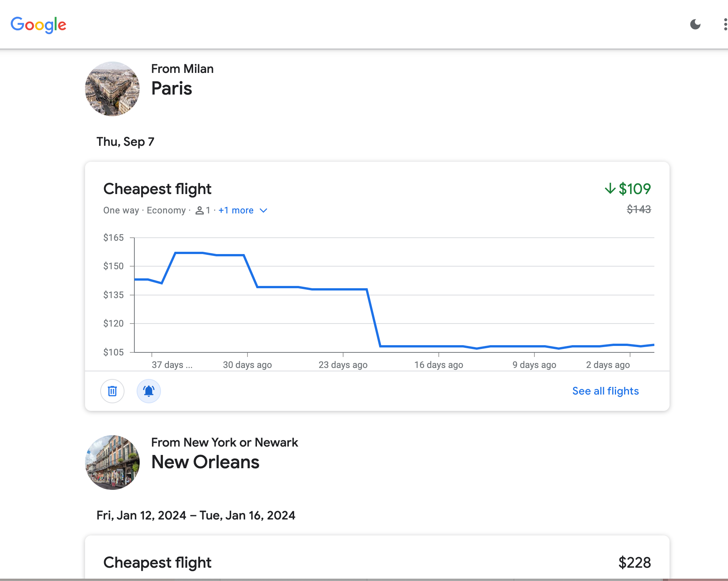Open 'See all flights' link
The height and width of the screenshot is (581, 728).
605,391
